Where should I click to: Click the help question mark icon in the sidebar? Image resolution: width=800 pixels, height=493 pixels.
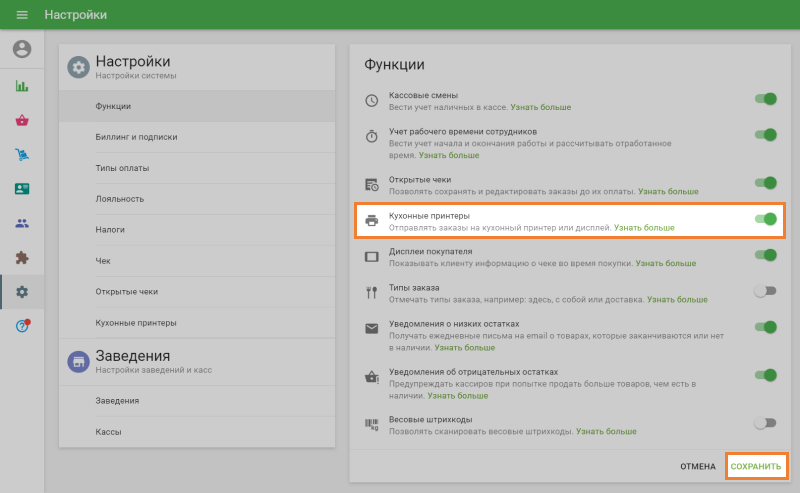(22, 326)
